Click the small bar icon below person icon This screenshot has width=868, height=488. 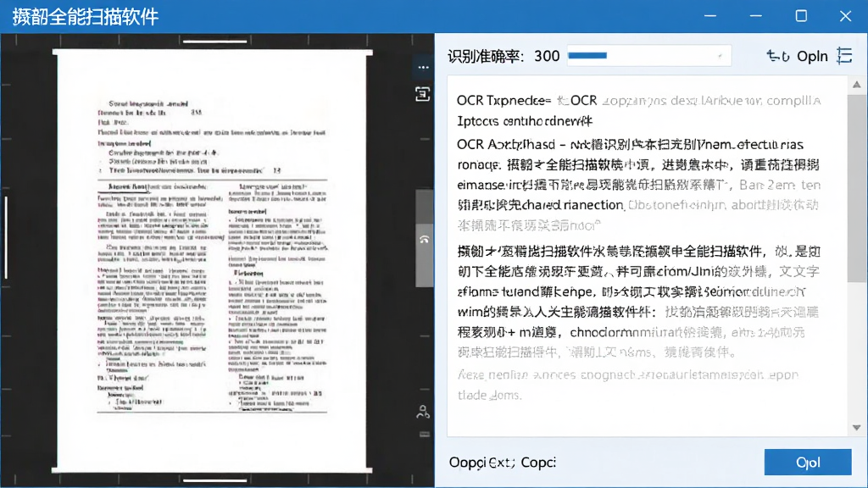(425, 435)
